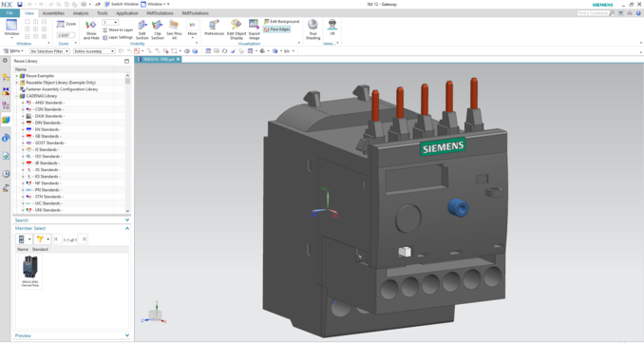Click the Switch Window button
This screenshot has width=644, height=343.
click(122, 4)
